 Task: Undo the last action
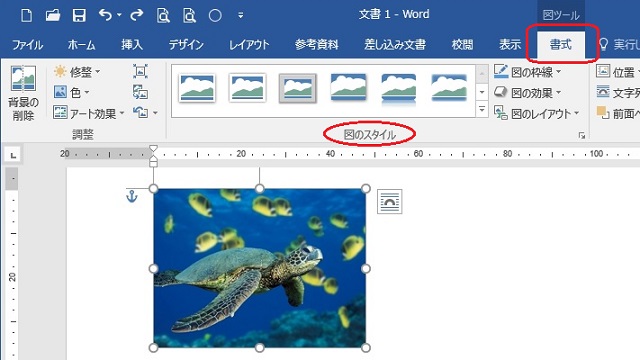(105, 16)
